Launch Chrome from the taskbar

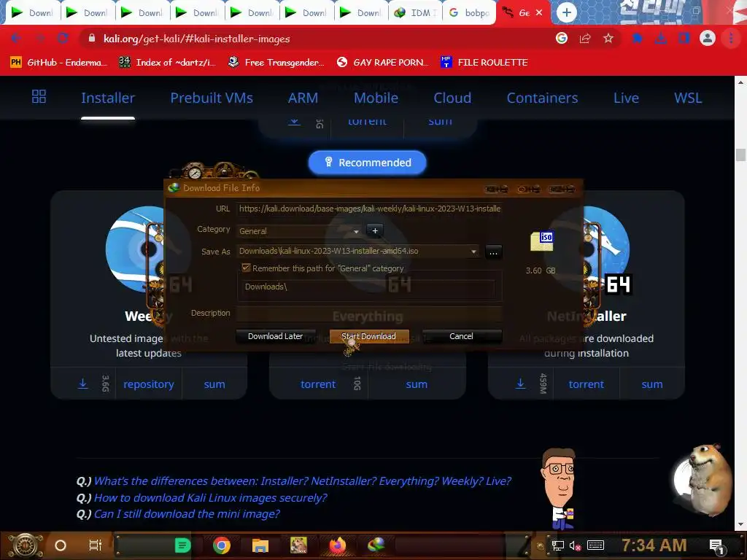222,545
